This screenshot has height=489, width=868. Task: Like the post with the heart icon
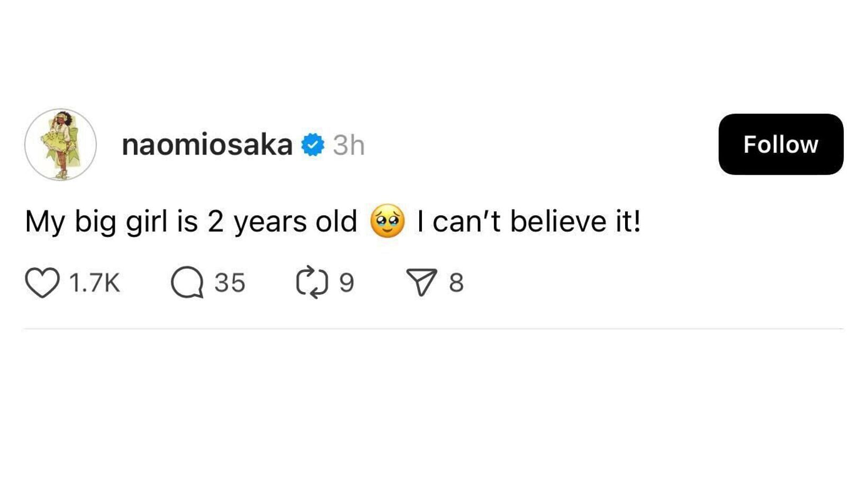click(x=42, y=283)
